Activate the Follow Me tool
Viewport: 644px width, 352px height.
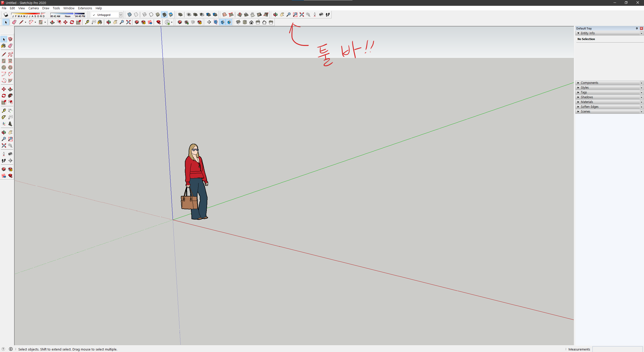(10, 96)
